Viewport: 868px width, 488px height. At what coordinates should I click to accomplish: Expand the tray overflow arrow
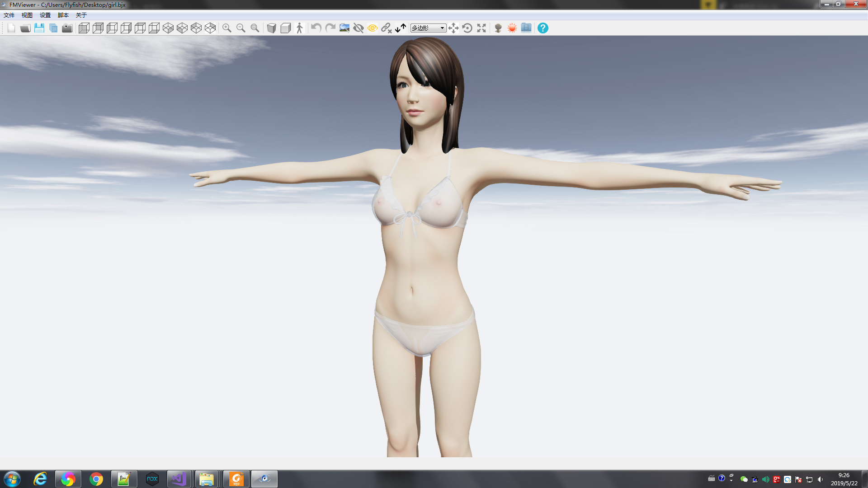coord(731,480)
